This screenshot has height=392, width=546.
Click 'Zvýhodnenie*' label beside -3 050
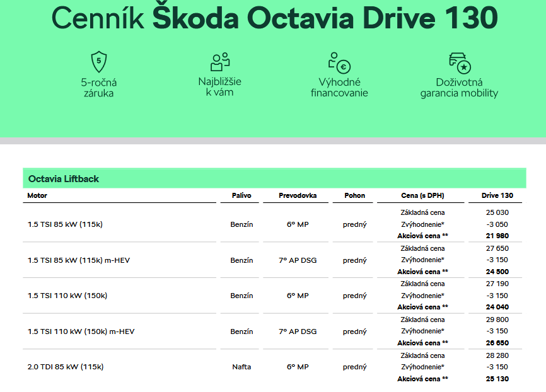tap(422, 224)
